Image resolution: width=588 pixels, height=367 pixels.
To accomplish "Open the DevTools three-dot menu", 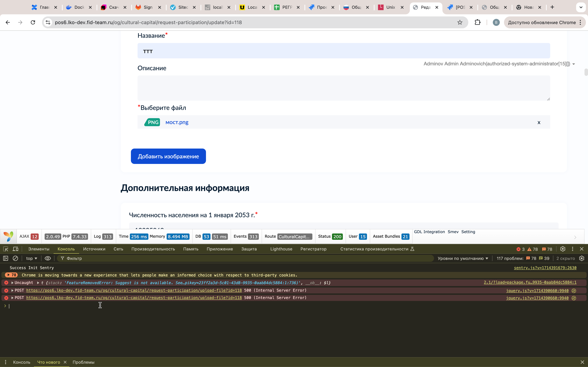I will click(572, 249).
